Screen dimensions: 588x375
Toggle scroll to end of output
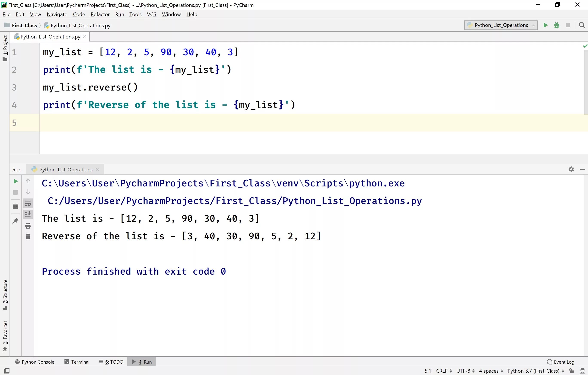[x=28, y=214]
